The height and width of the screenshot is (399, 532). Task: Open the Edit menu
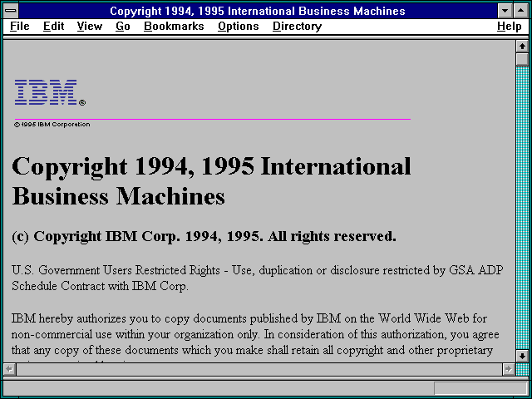53,26
